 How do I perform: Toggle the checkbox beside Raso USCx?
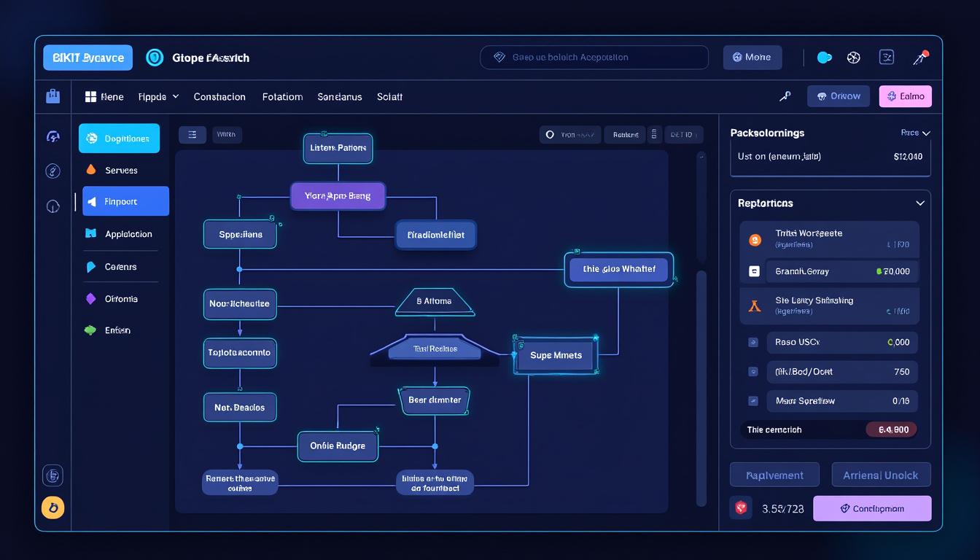pyautogui.click(x=753, y=342)
